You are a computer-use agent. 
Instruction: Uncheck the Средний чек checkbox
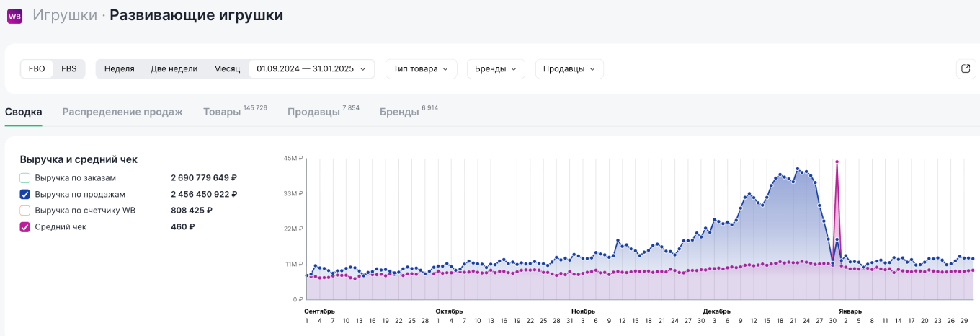[25, 227]
